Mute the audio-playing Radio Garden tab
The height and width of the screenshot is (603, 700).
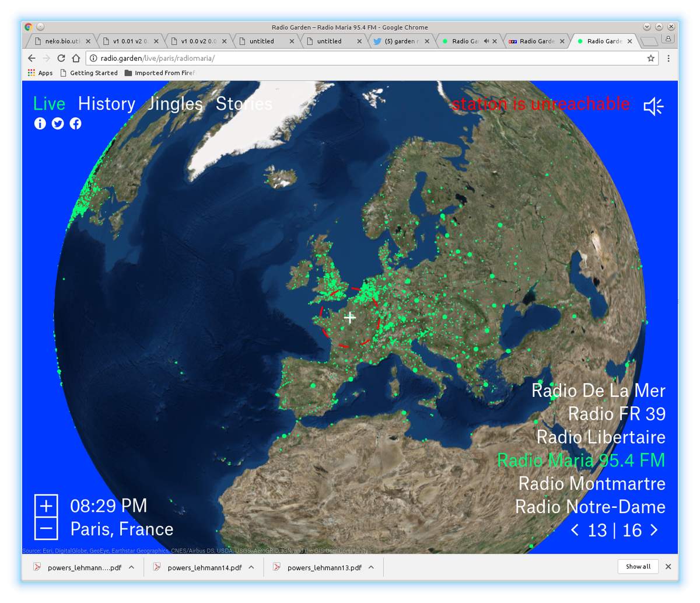click(487, 41)
